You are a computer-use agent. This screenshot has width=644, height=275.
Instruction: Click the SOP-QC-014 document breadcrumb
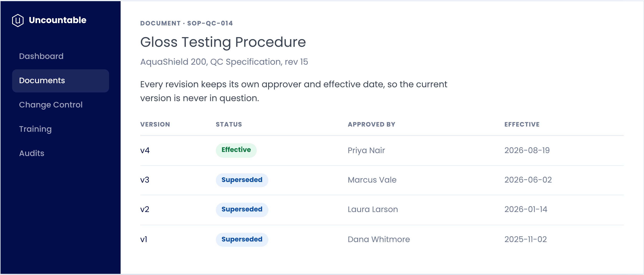210,23
